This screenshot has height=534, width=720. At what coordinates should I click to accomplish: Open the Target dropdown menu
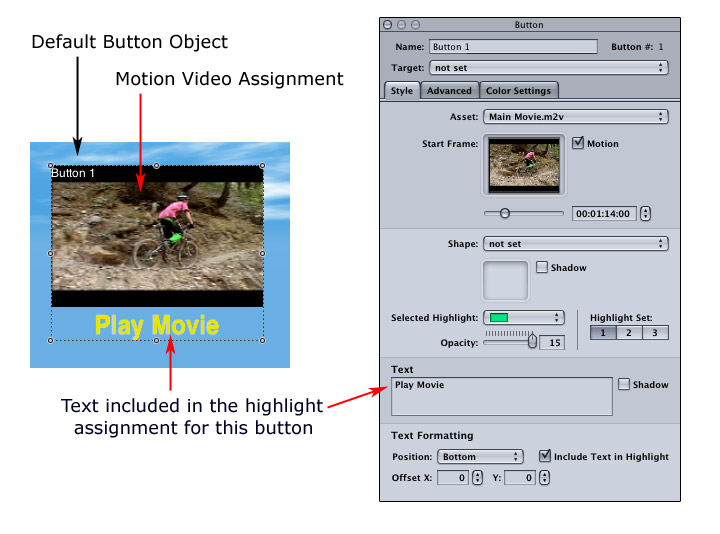548,68
